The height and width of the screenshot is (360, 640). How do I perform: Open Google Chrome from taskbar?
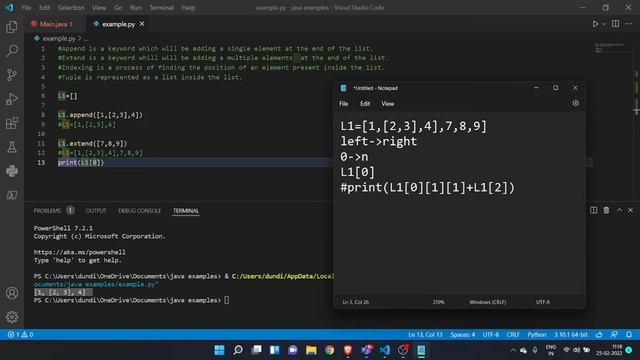[x=329, y=350]
